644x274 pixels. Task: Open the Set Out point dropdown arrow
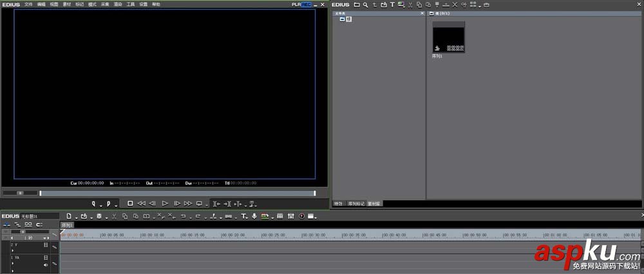pos(116,206)
